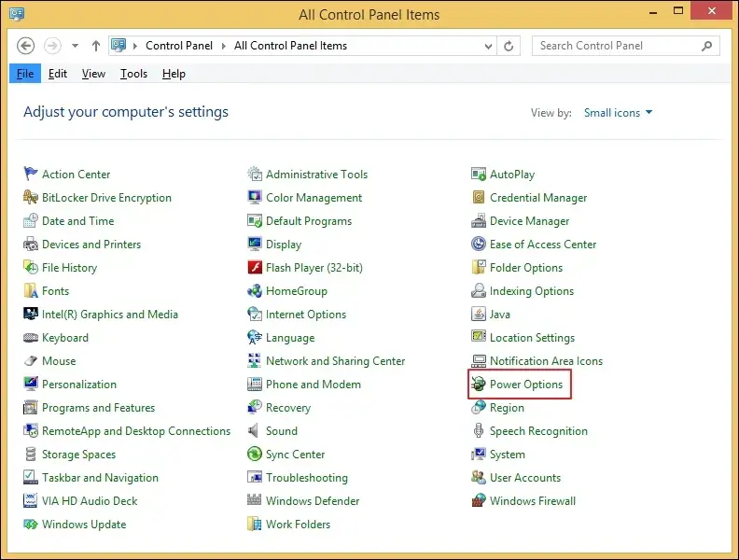Expand the address bar history dropdown
Image resolution: width=739 pixels, height=560 pixels.
tap(488, 46)
